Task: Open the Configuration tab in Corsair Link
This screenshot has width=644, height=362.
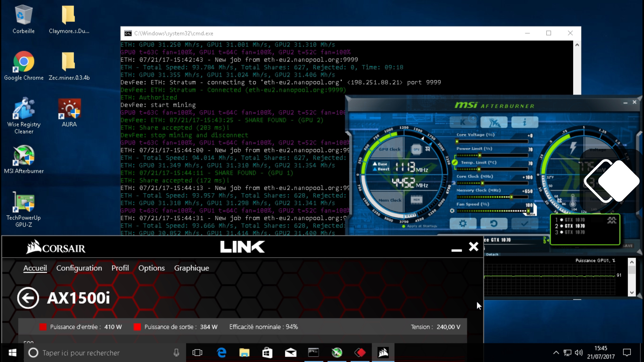Action: click(79, 268)
